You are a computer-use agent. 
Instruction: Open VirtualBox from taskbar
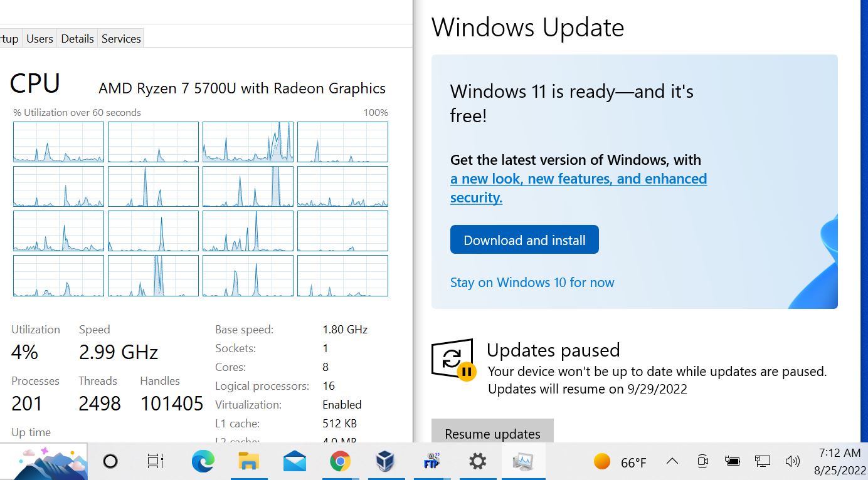coord(385,462)
